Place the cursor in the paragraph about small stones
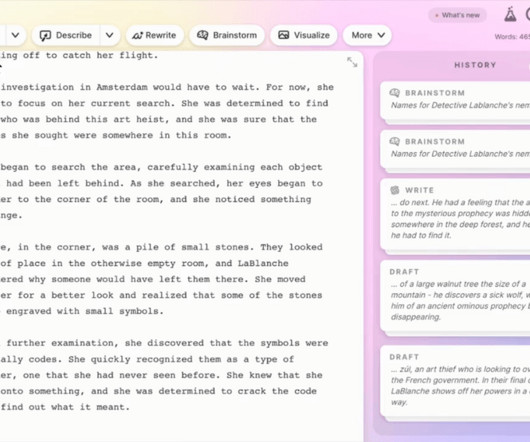Image resolution: width=530 pixels, height=442 pixels. pyautogui.click(x=161, y=279)
